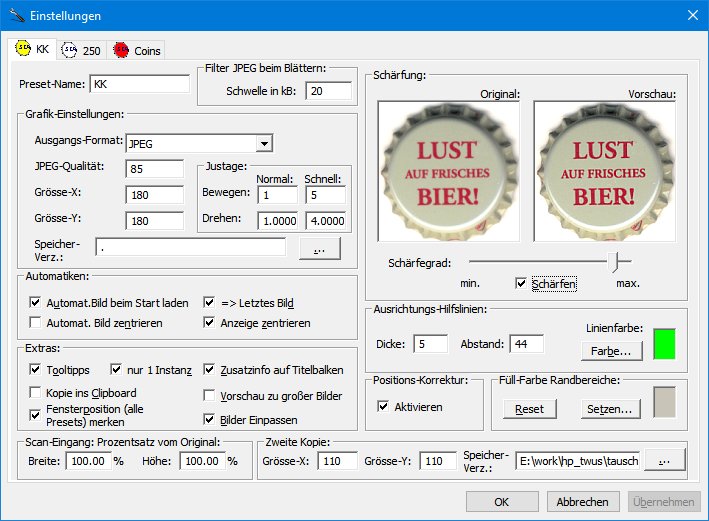
Task: Select the Coins preset tab
Action: click(136, 49)
